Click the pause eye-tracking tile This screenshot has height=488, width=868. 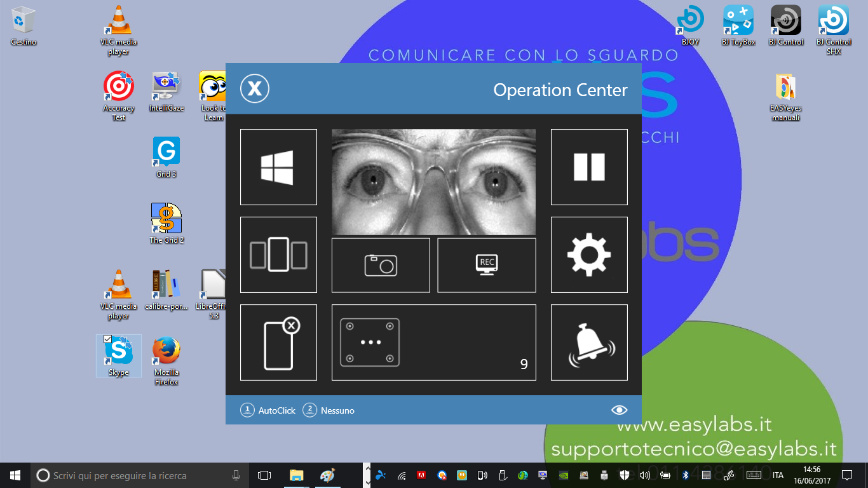coord(589,167)
